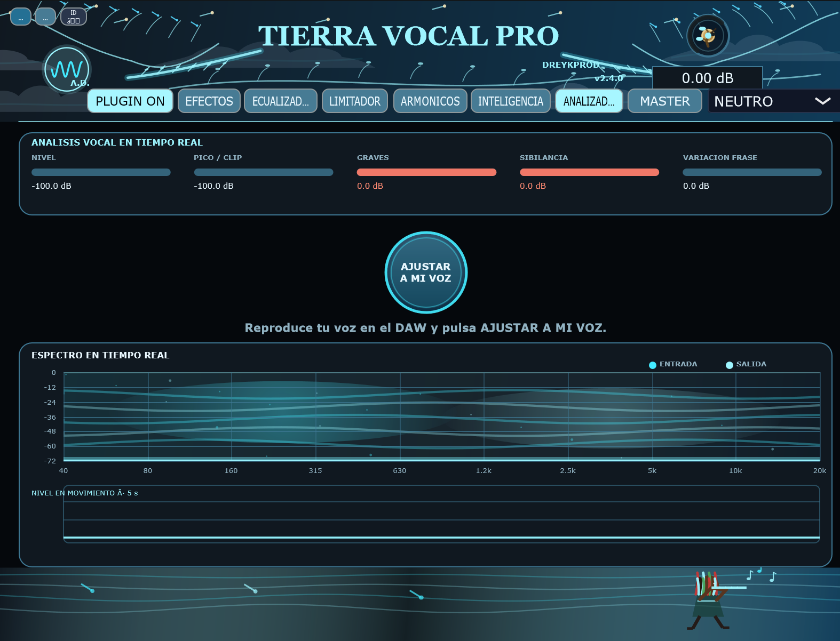Toggle the ENTRADA legend indicator
The width and height of the screenshot is (840, 641).
652,365
